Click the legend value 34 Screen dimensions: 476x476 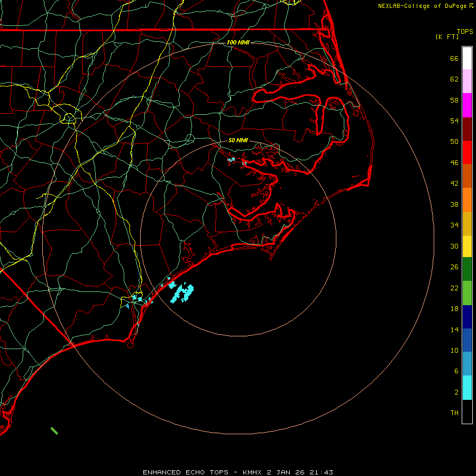[454, 225]
